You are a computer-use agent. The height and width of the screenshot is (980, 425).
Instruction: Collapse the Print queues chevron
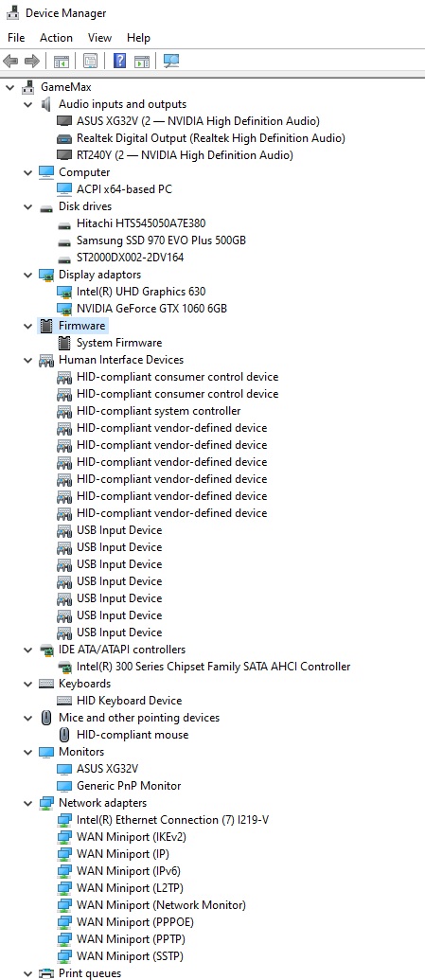pos(28,973)
